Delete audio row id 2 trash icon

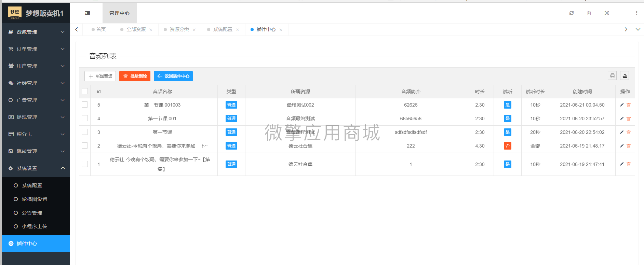(629, 146)
